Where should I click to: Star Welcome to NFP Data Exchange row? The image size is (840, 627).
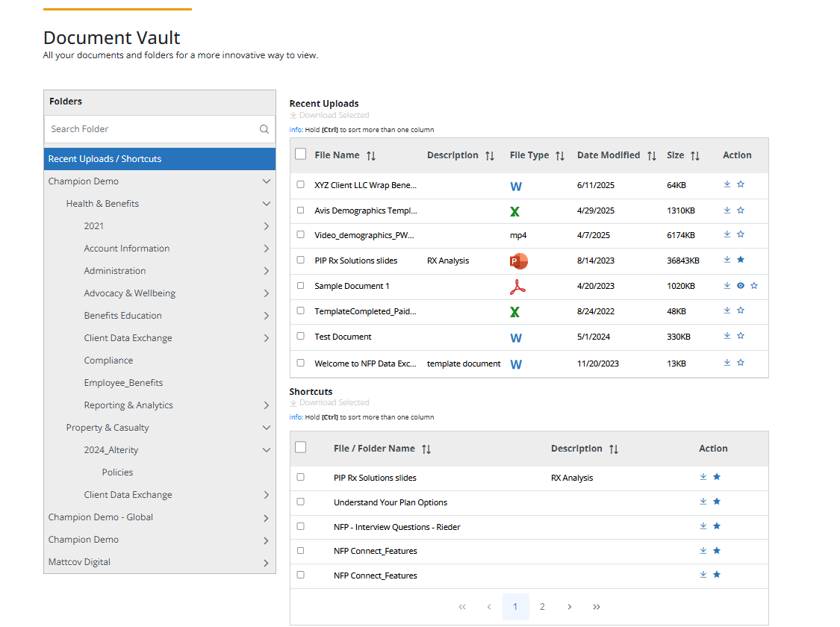[741, 363]
